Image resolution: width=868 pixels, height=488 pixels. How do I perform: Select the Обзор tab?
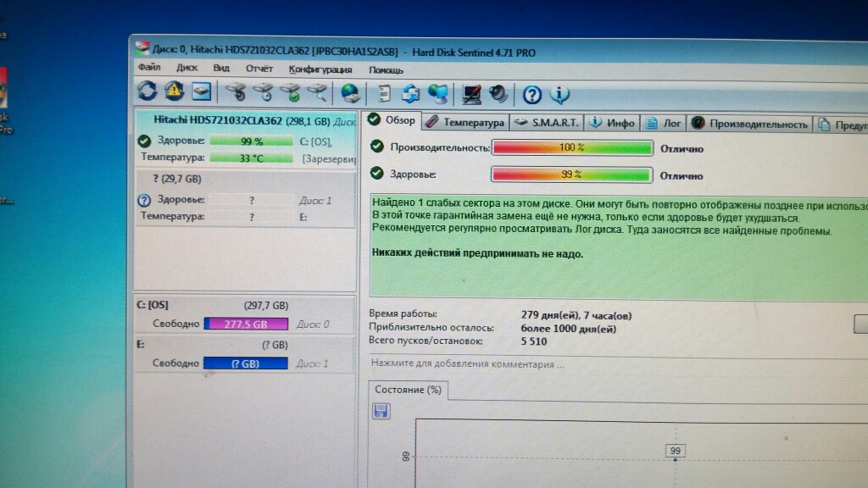point(392,120)
